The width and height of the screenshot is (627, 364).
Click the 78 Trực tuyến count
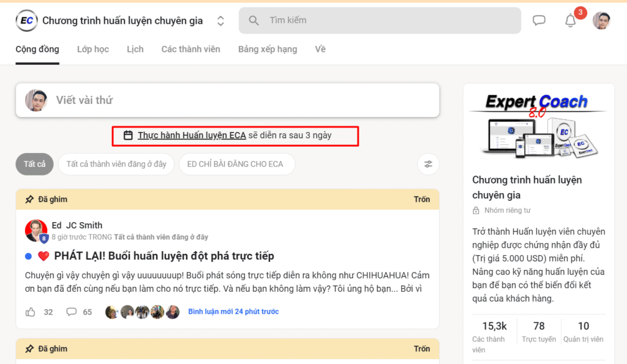(x=539, y=332)
